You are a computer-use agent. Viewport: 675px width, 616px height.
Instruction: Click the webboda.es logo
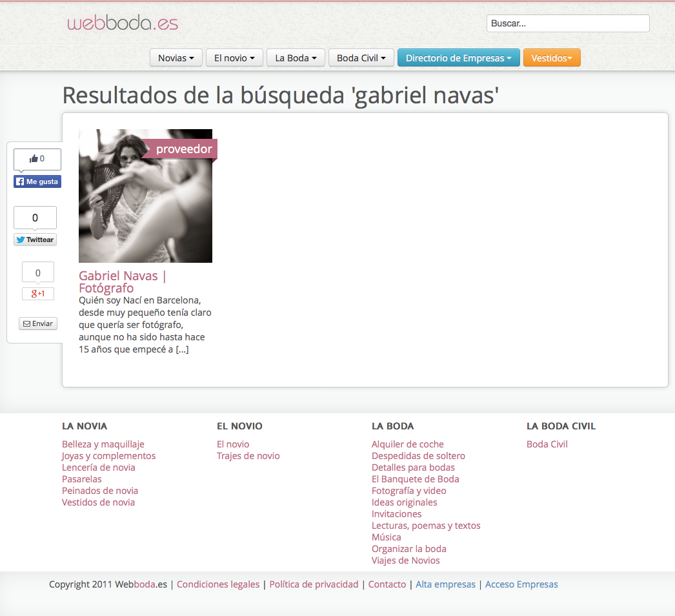pyautogui.click(x=123, y=24)
